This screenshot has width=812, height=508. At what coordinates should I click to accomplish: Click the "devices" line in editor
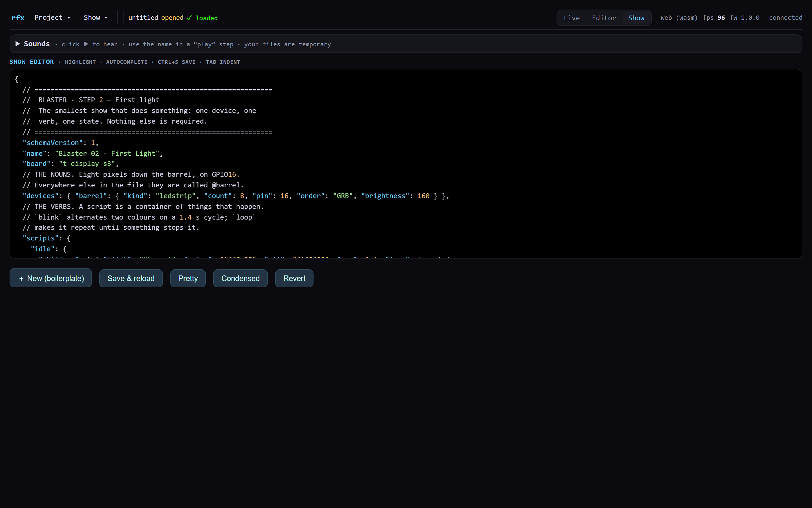pos(235,196)
